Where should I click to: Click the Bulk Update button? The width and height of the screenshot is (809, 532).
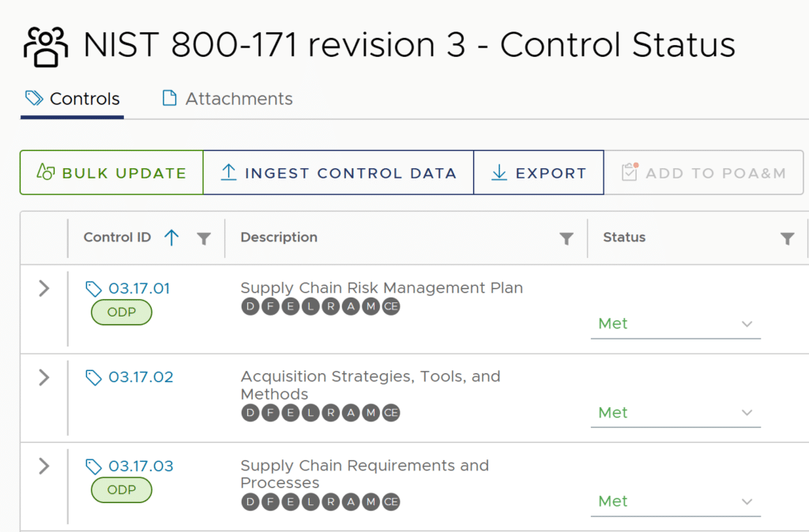click(x=111, y=173)
